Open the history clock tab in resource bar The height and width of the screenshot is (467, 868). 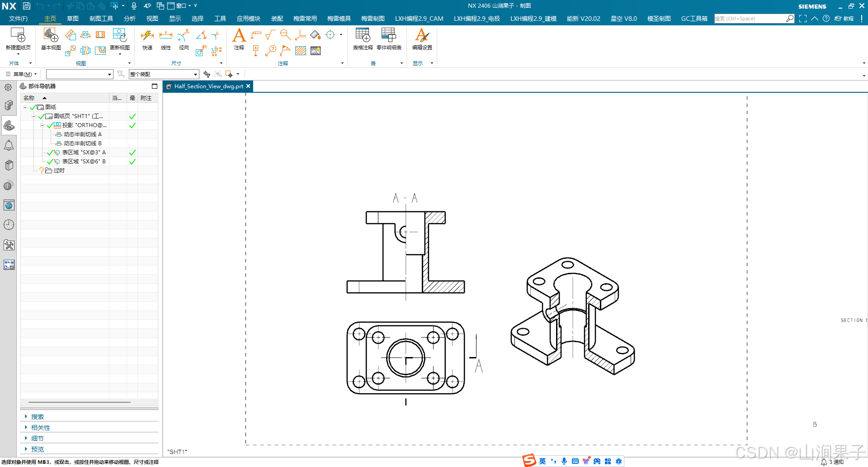click(9, 225)
